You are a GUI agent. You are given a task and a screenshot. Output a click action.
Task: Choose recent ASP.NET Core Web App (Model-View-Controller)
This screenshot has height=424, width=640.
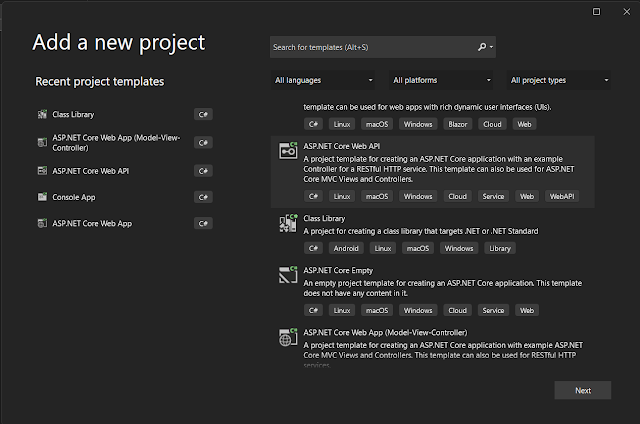(x=110, y=142)
